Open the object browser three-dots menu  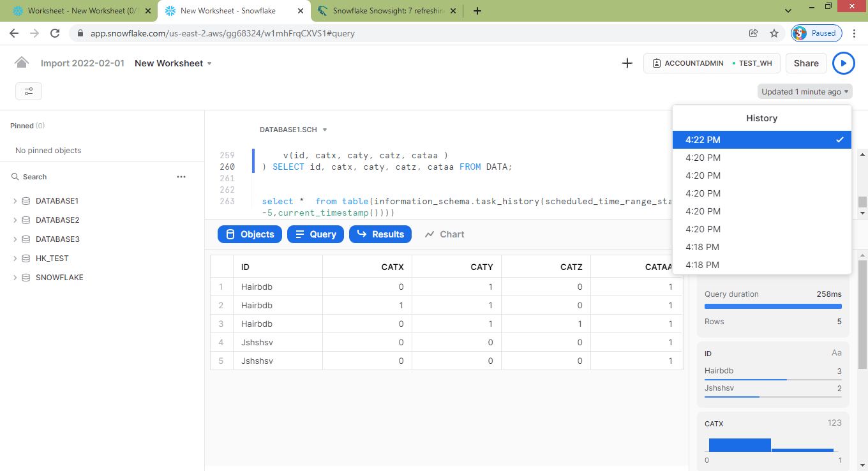(181, 177)
